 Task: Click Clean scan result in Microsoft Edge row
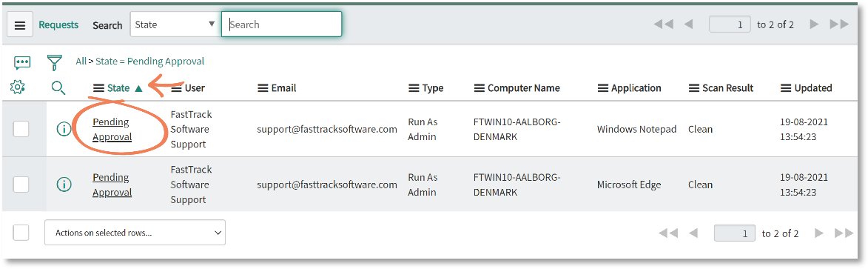700,185
